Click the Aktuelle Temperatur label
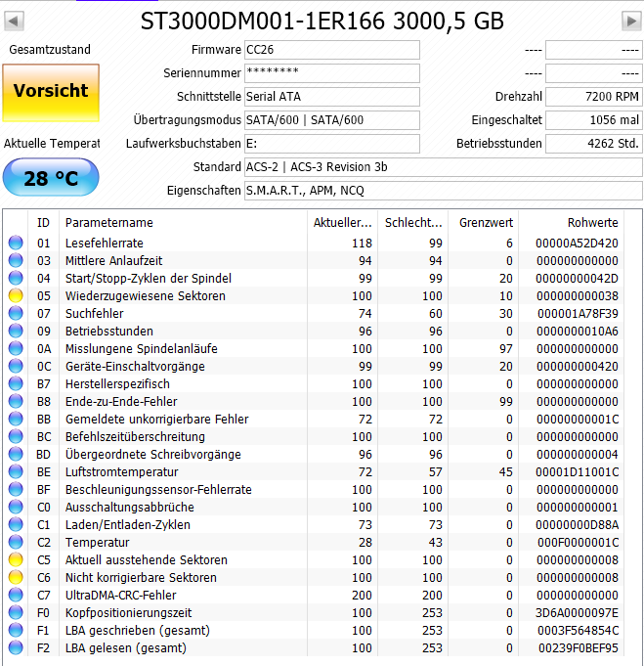This screenshot has height=666, width=644. [x=52, y=144]
